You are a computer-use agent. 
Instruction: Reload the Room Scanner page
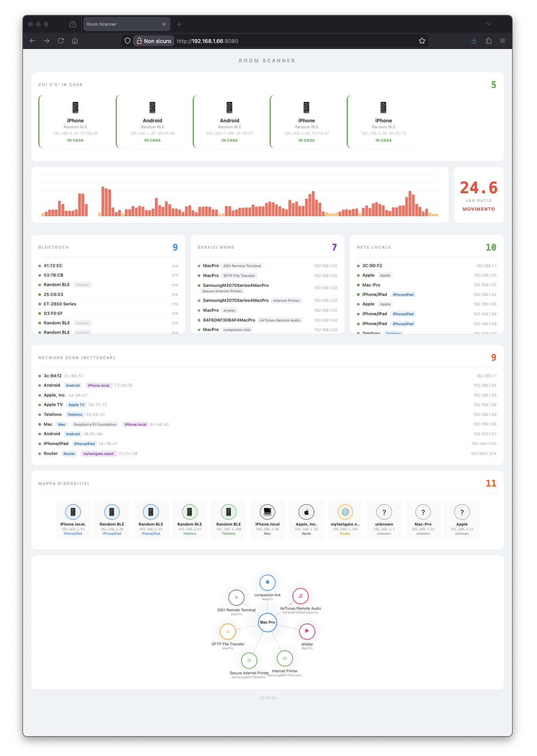click(61, 41)
